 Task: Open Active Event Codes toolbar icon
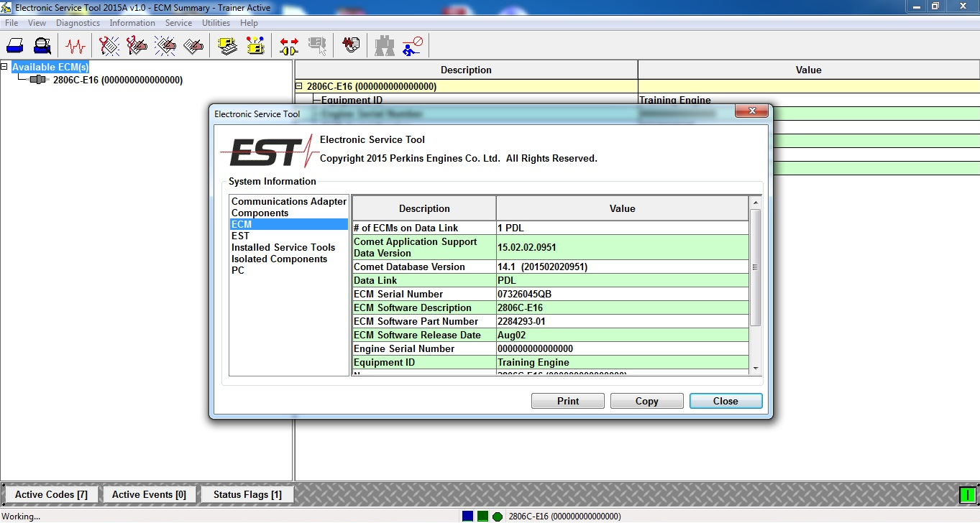point(165,46)
